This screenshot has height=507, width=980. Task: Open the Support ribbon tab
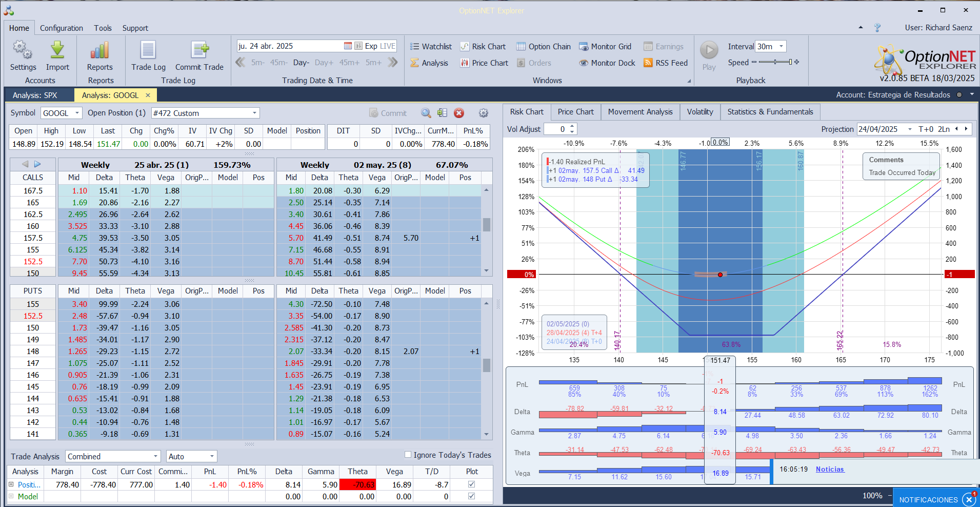click(135, 28)
